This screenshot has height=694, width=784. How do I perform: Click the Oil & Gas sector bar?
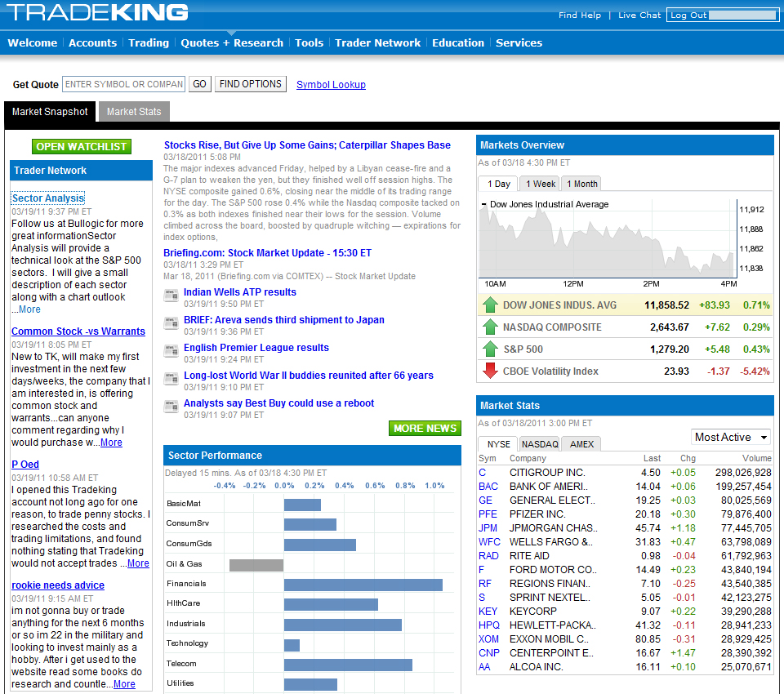[x=256, y=565]
